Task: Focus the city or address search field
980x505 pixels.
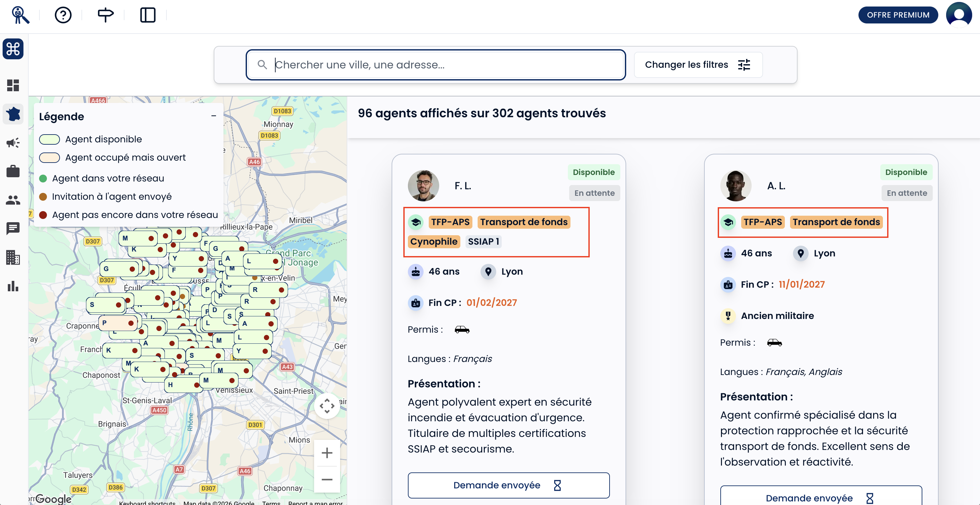Action: pyautogui.click(x=436, y=65)
